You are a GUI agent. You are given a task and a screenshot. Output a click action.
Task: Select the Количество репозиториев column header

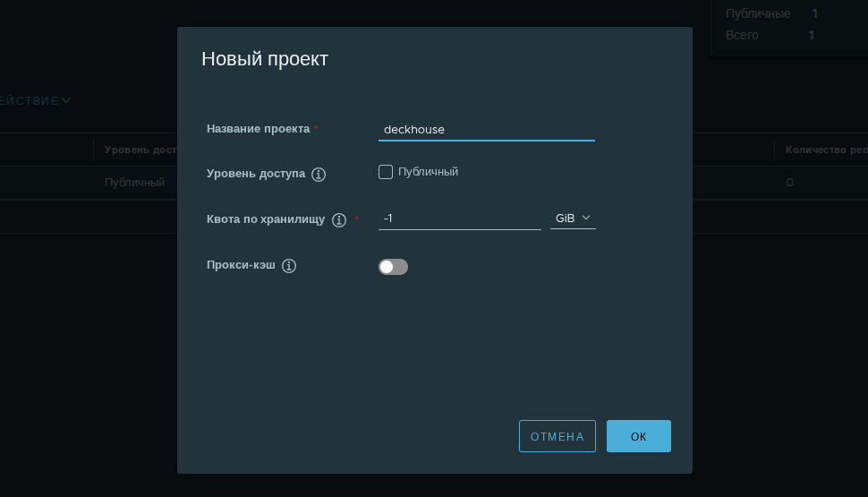825,150
